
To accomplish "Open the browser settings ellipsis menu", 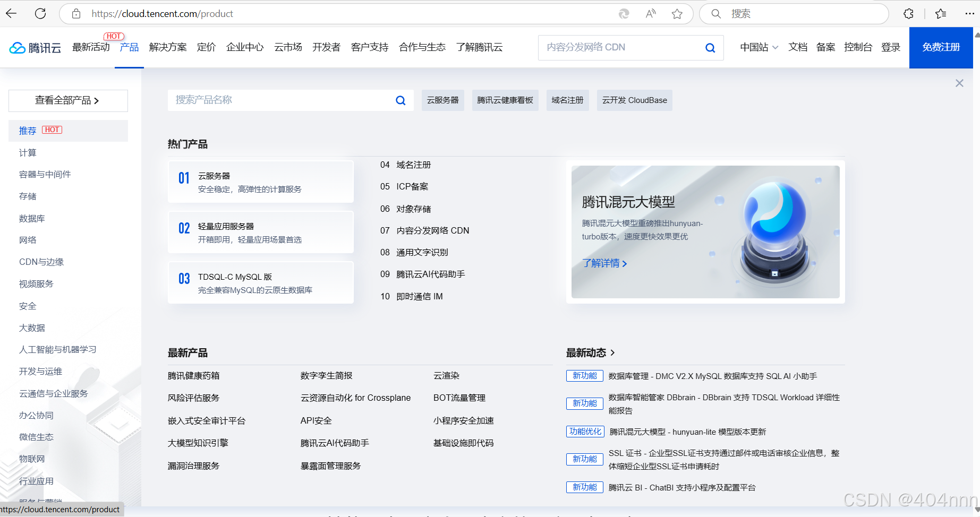I will (969, 14).
